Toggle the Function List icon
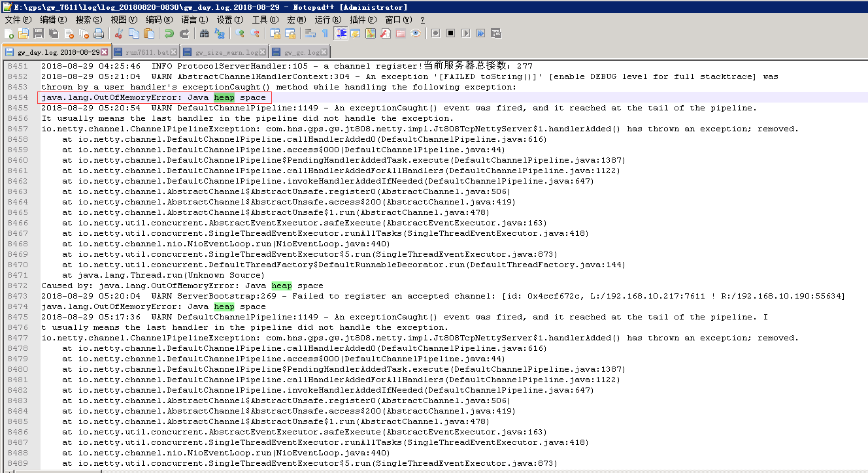The image size is (868, 473). (x=385, y=33)
